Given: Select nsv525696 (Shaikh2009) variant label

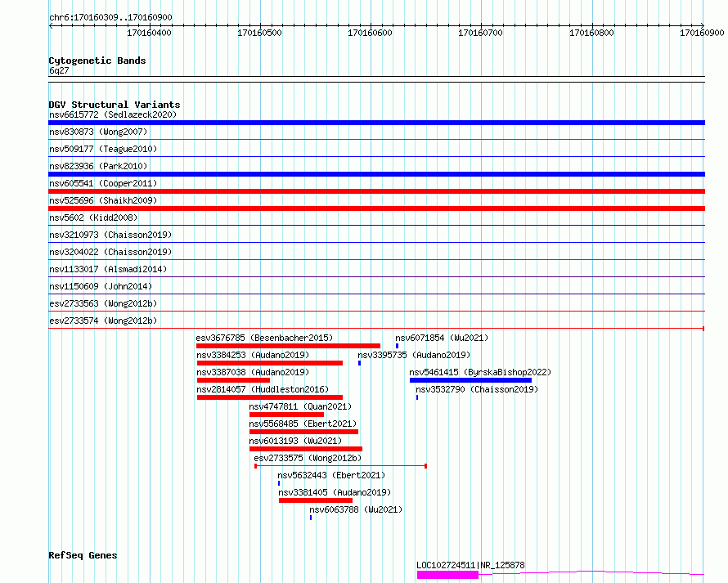Looking at the screenshot, I should point(103,200).
